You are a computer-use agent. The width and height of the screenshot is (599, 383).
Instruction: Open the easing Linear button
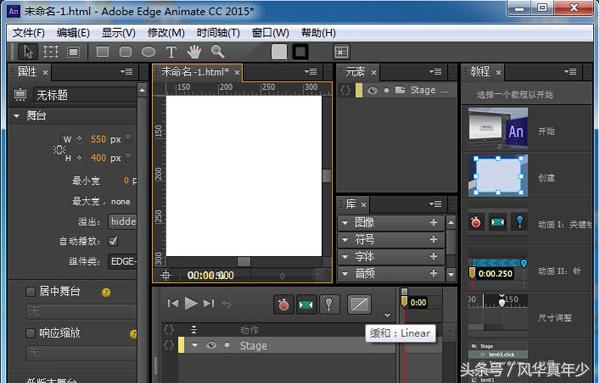tap(359, 304)
